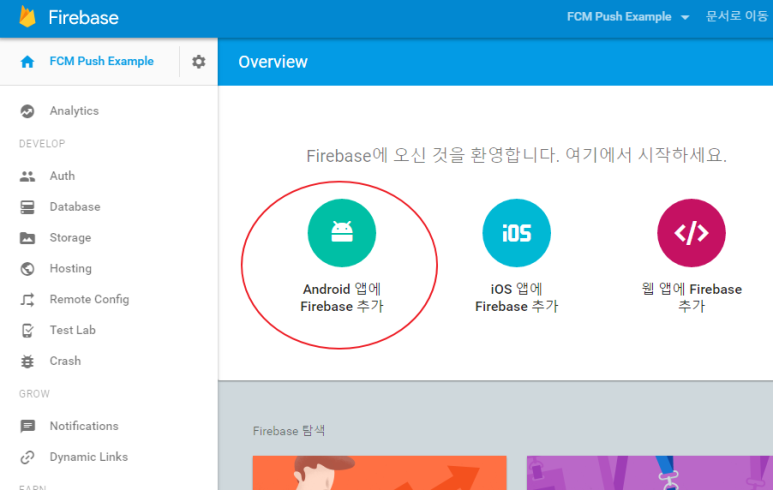The image size is (773, 490).
Task: Click the Auth people icon
Action: [28, 176]
